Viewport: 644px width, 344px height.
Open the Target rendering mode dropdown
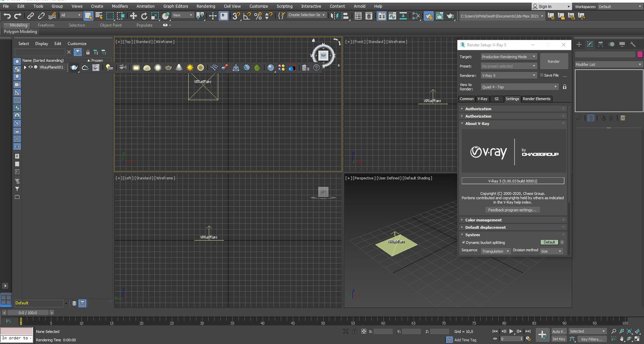(x=509, y=57)
